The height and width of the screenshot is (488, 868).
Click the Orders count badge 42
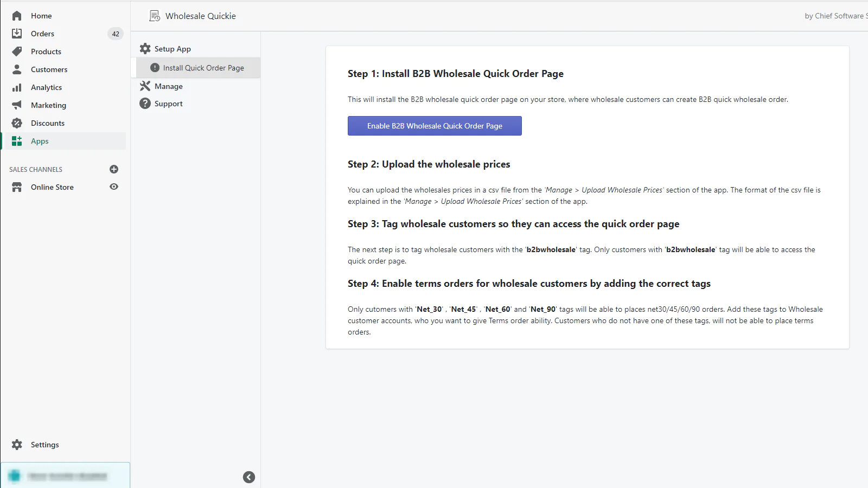[x=116, y=34]
